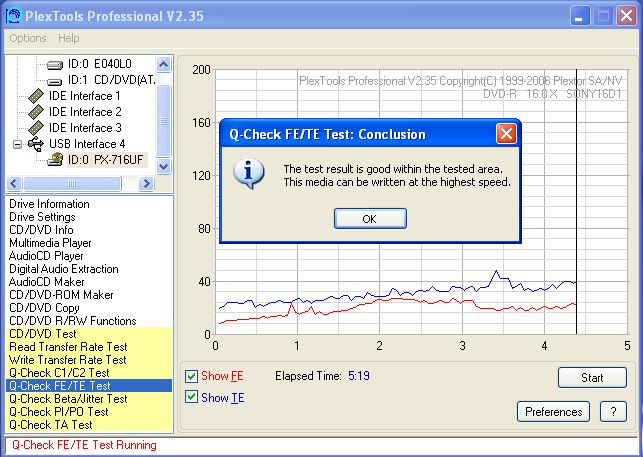Click the IDE Interface 3 chip icon

(x=36, y=128)
